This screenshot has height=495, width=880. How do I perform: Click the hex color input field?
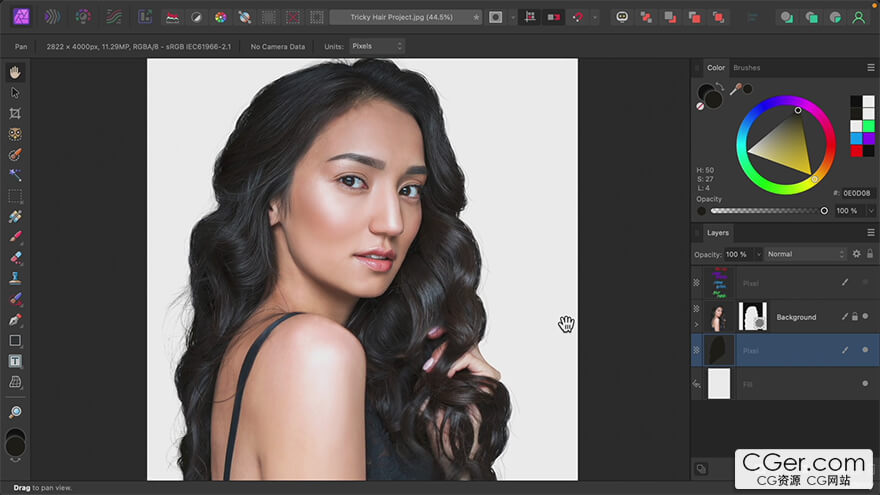[857, 194]
